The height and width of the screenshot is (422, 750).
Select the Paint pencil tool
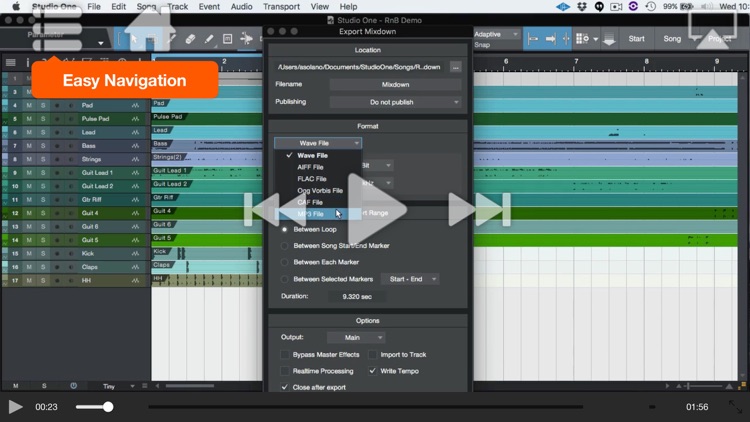[209, 39]
